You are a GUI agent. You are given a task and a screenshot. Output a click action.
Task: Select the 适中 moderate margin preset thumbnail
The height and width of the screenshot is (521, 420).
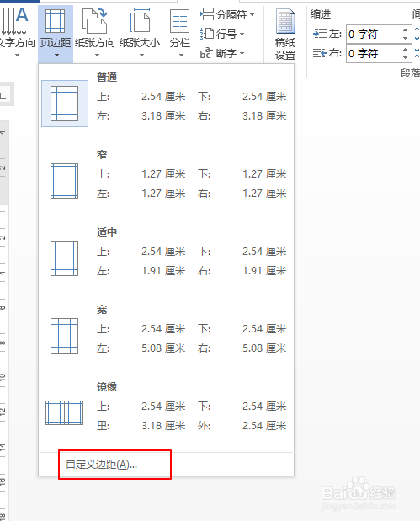click(x=65, y=258)
